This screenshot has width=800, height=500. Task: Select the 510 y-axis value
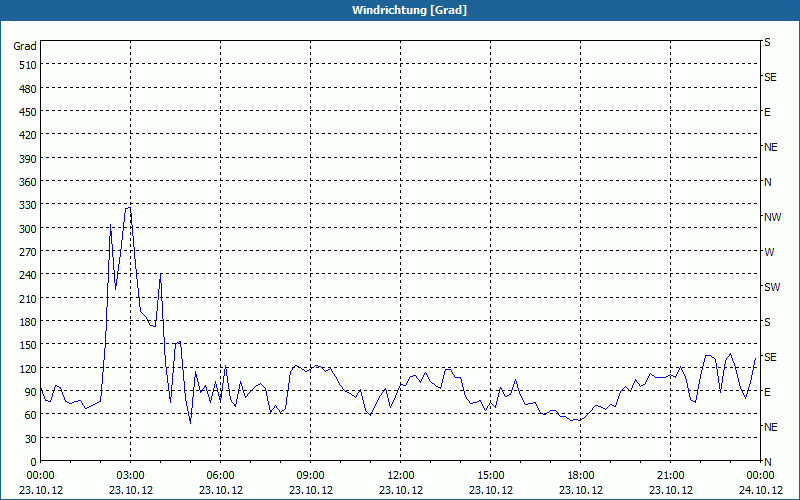28,65
